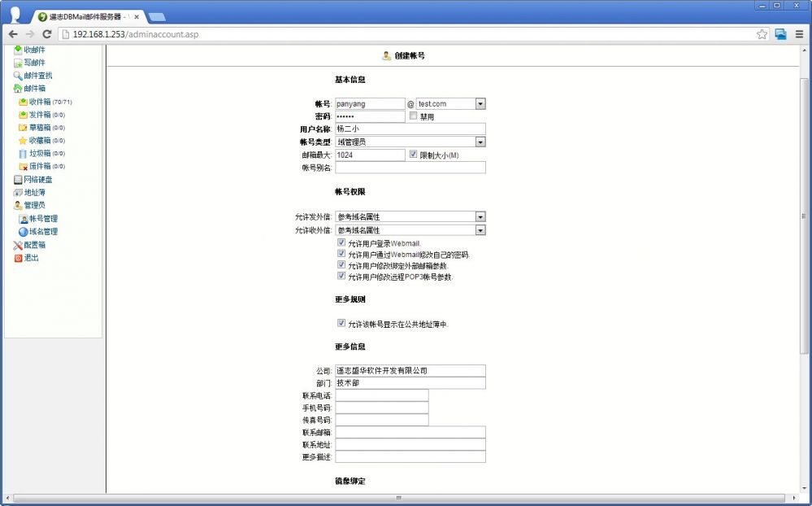Click the 公司 field

(410, 371)
